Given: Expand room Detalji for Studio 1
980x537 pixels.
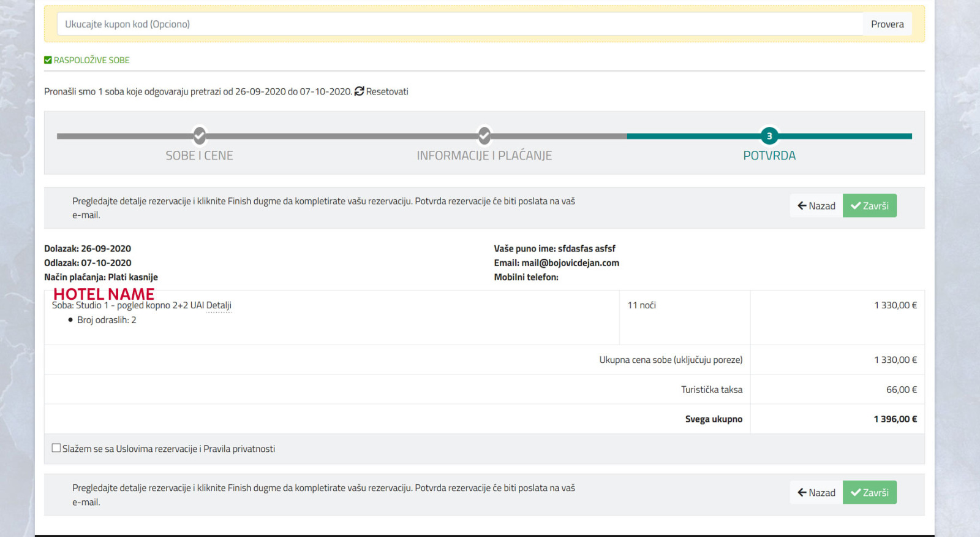Looking at the screenshot, I should tap(219, 305).
